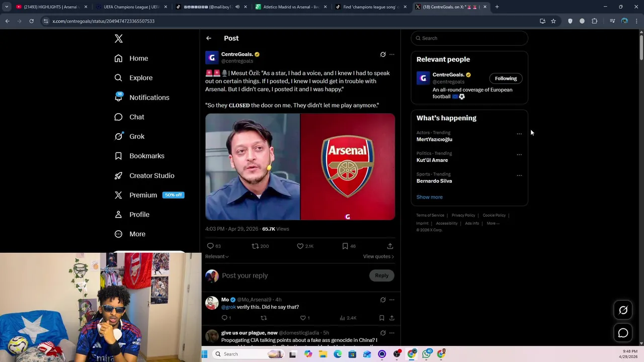Switch to the UEFA Champions League tab

click(131, 7)
